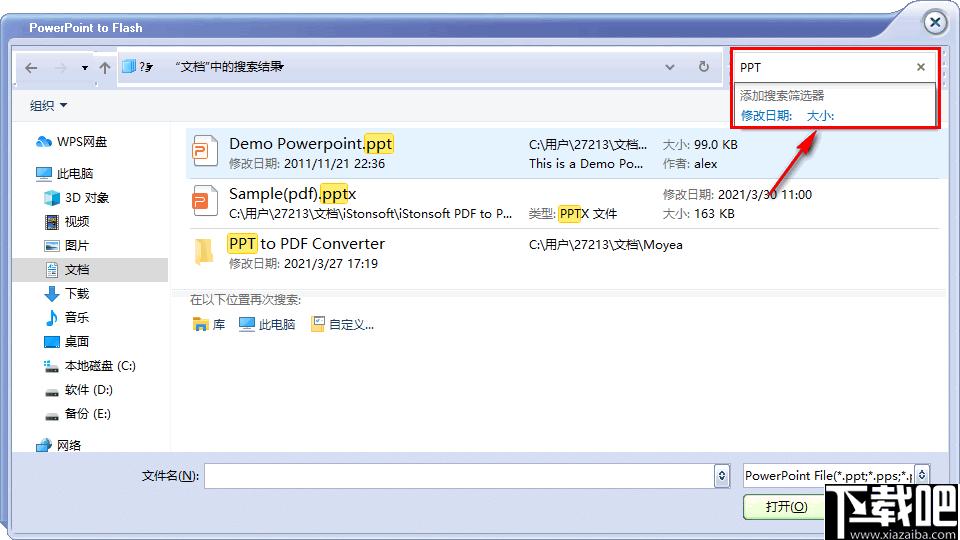The width and height of the screenshot is (960, 540).
Task: Click the 网络 icon in the sidebar
Action: point(43,446)
